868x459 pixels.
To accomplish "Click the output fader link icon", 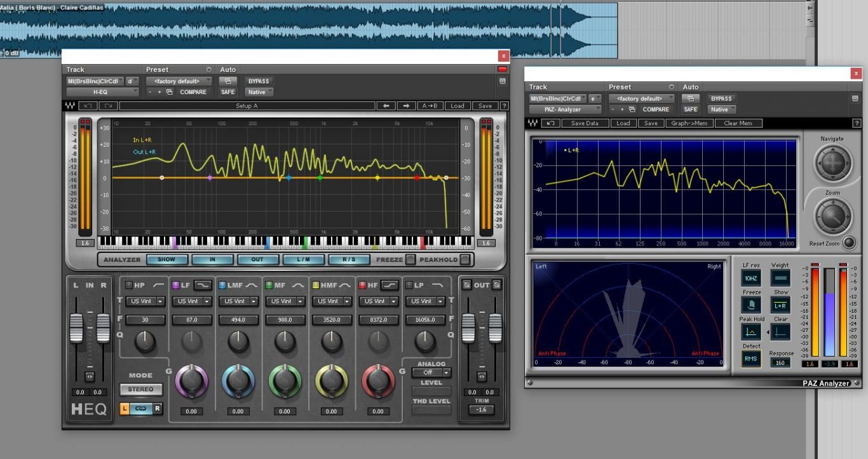I will (482, 376).
